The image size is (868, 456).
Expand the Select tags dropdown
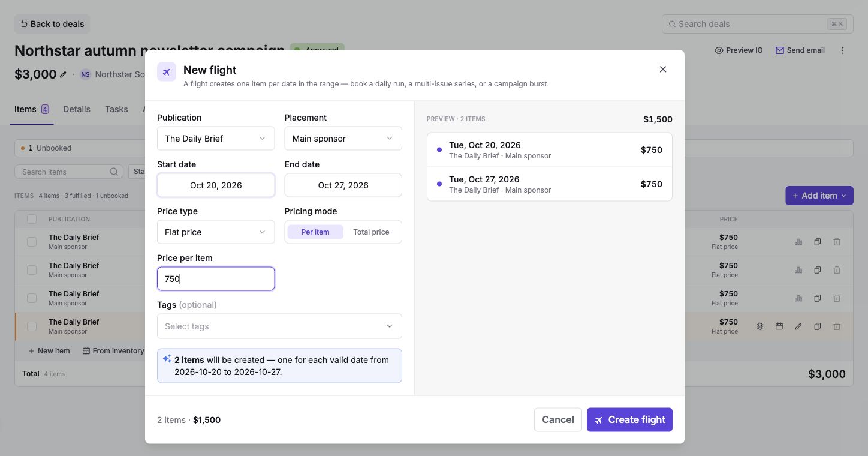(279, 326)
